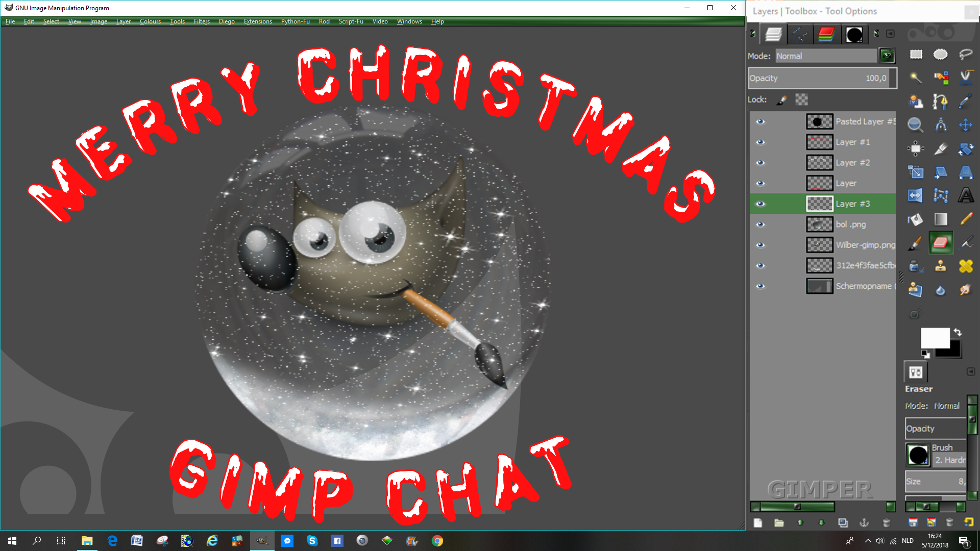Hide the bol .png layer

pos(761,224)
